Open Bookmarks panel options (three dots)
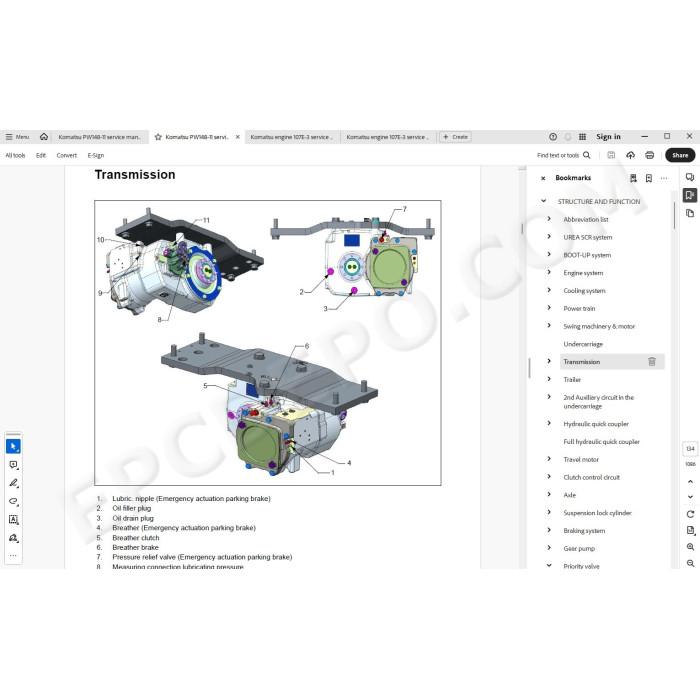 [x=664, y=178]
